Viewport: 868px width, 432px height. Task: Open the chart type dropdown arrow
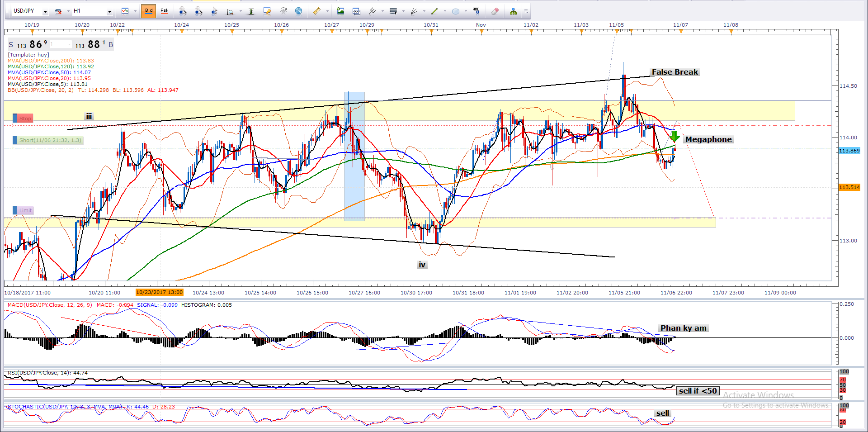pos(135,11)
